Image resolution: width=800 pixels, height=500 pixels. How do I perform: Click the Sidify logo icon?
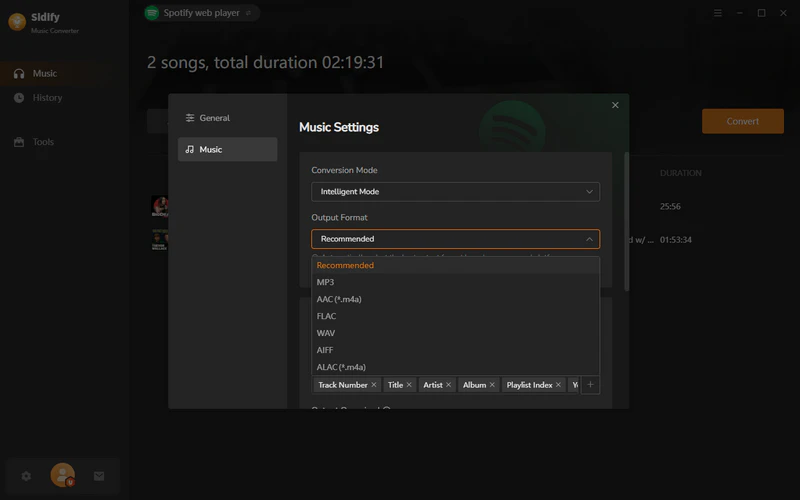pyautogui.click(x=17, y=22)
